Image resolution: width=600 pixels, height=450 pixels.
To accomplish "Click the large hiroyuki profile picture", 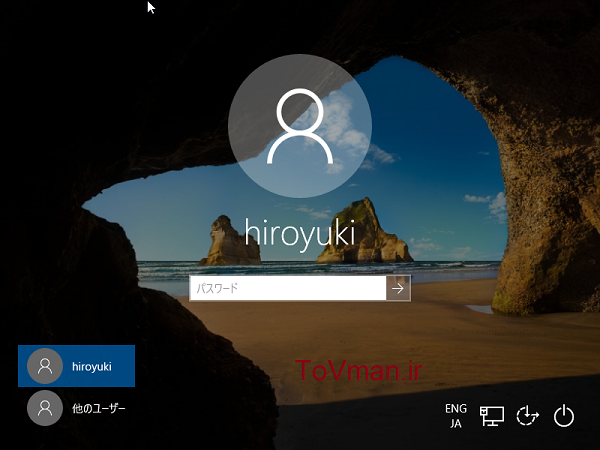I will [x=300, y=126].
